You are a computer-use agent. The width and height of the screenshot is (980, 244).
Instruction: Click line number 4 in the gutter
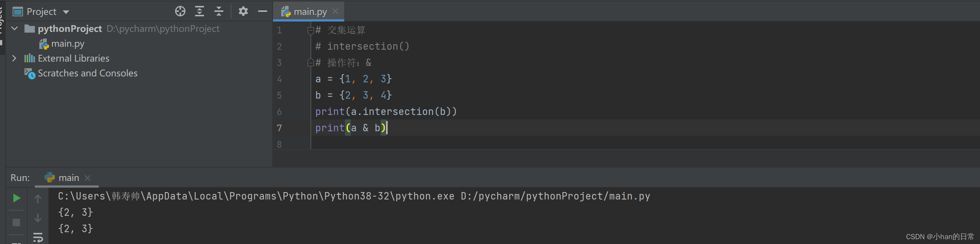pos(279,79)
